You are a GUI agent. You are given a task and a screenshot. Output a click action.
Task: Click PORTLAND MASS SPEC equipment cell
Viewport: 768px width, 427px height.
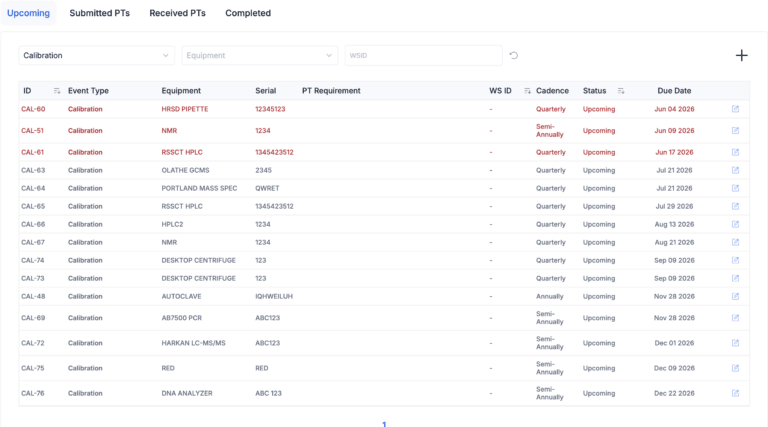199,188
